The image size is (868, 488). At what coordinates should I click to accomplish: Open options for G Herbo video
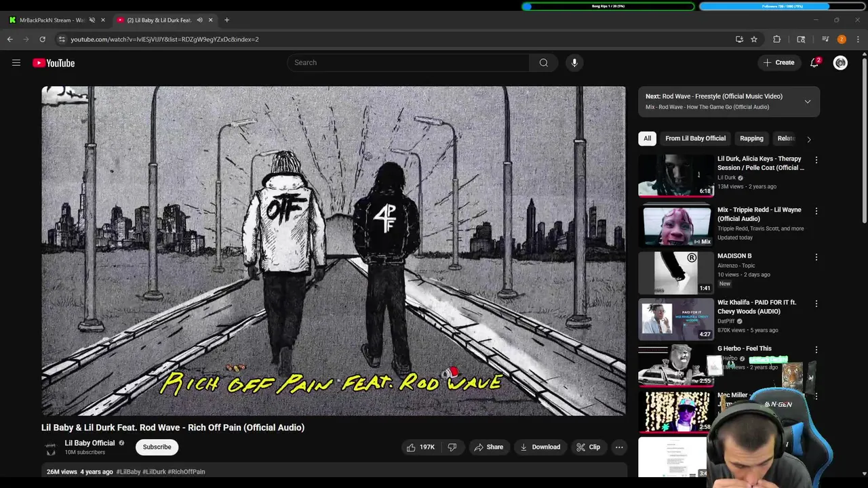point(816,350)
